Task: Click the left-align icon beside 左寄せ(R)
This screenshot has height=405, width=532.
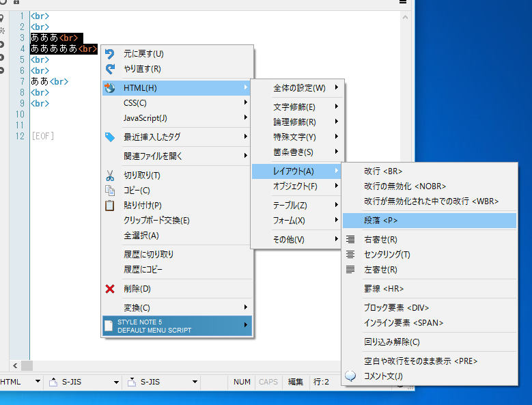Action: click(350, 269)
